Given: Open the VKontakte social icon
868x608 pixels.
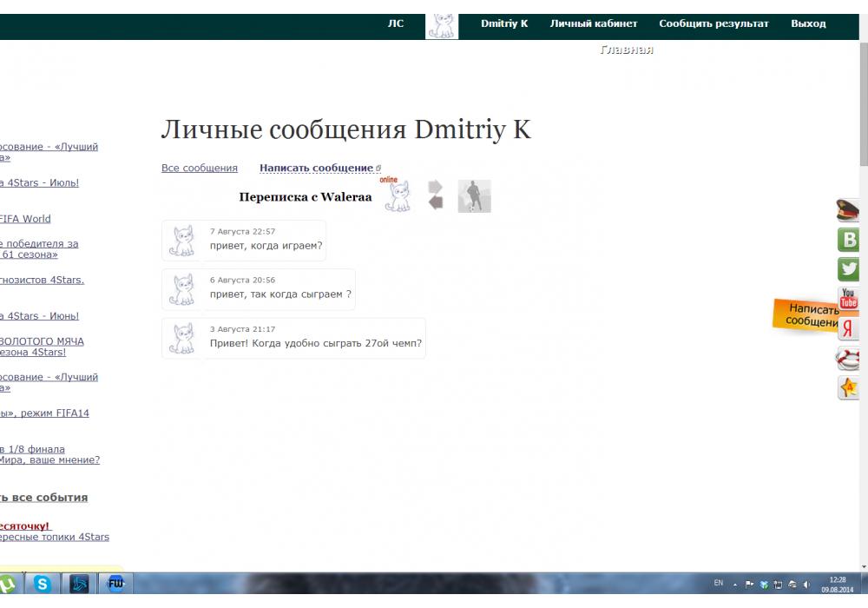Looking at the screenshot, I should [x=849, y=240].
